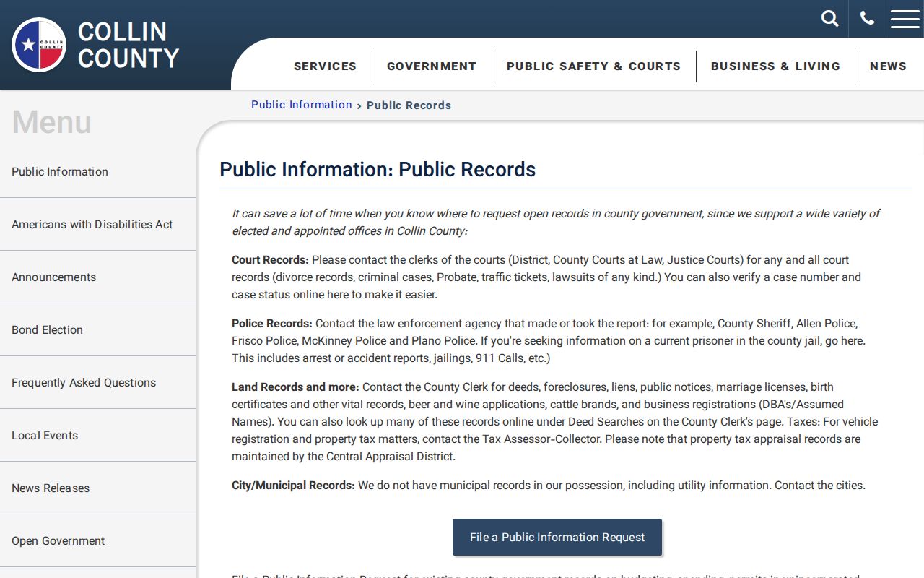Image resolution: width=924 pixels, height=578 pixels.
Task: Click the 'Public Information: Public Records' heading
Action: 378,170
